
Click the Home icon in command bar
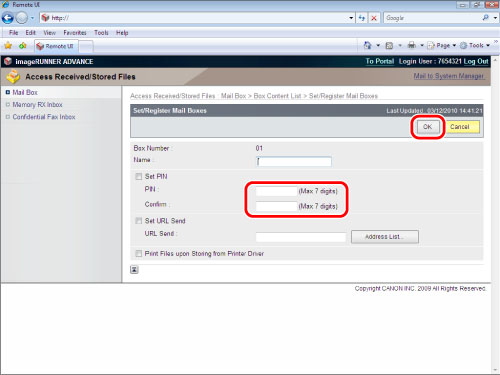[x=367, y=45]
